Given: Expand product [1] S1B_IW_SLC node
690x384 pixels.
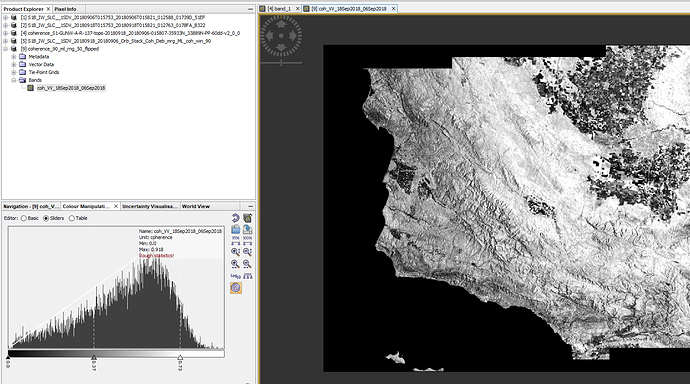Looking at the screenshot, I should 6,18.
